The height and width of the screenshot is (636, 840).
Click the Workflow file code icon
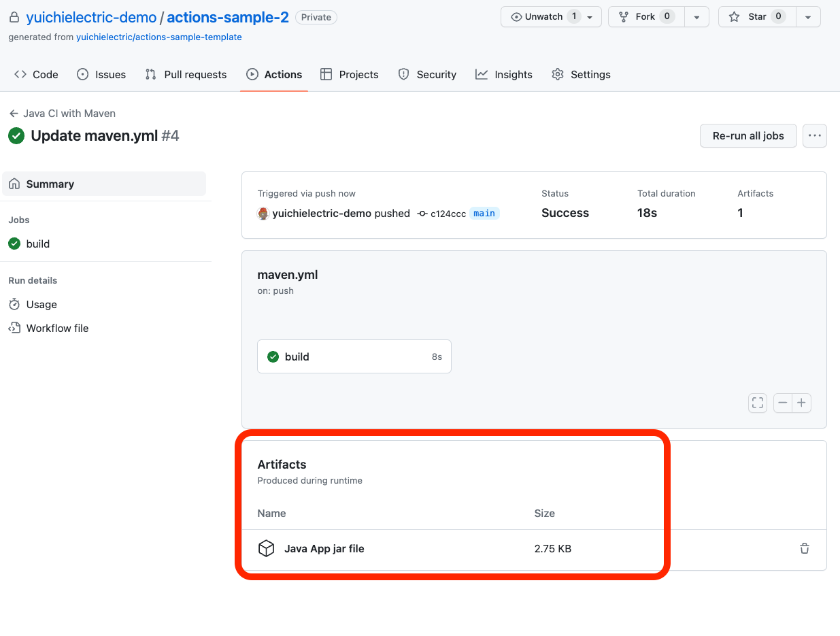pyautogui.click(x=14, y=328)
